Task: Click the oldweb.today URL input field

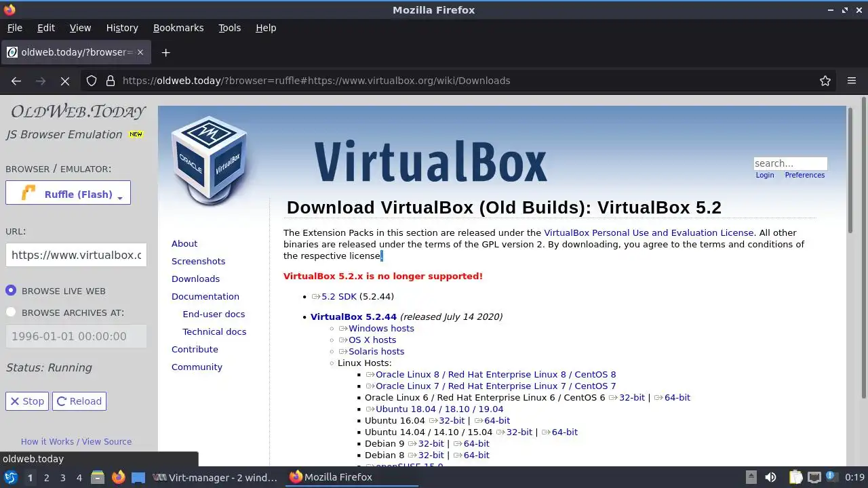Action: tap(76, 255)
